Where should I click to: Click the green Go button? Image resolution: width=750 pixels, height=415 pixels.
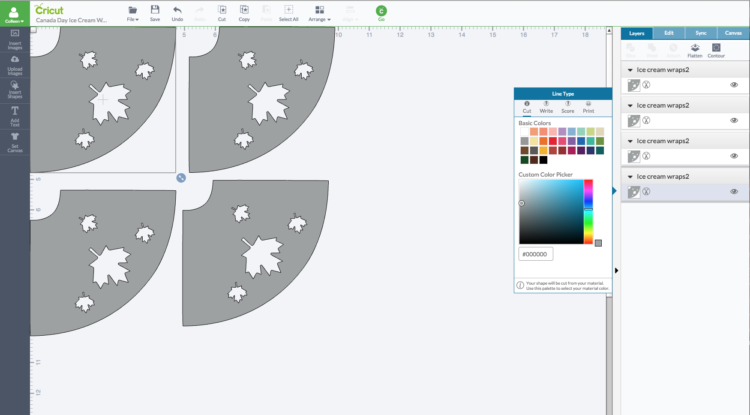(381, 12)
